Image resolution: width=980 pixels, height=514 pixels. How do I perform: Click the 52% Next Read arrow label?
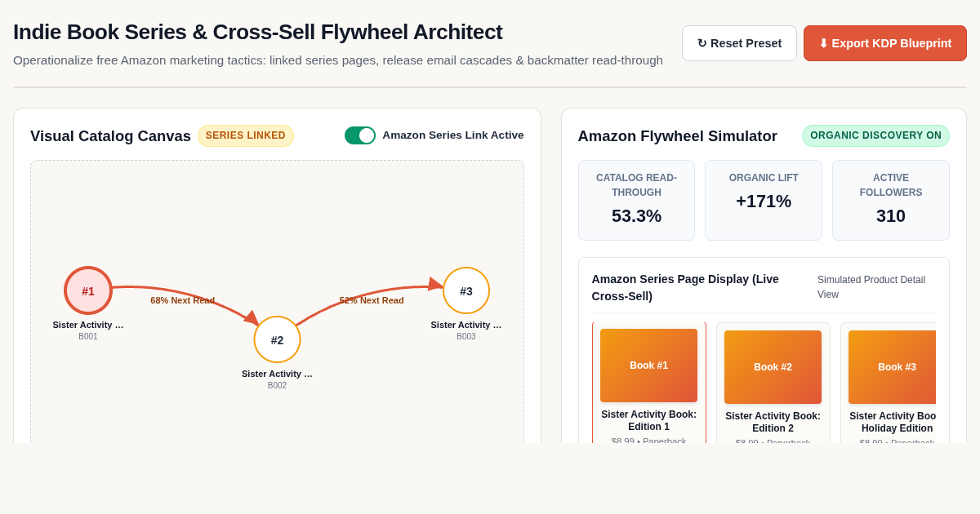(x=372, y=300)
